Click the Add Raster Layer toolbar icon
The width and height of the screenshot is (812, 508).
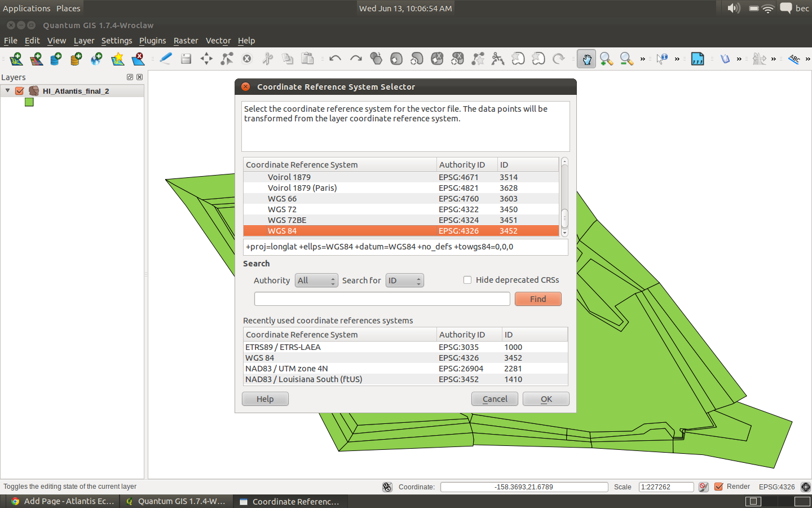37,59
